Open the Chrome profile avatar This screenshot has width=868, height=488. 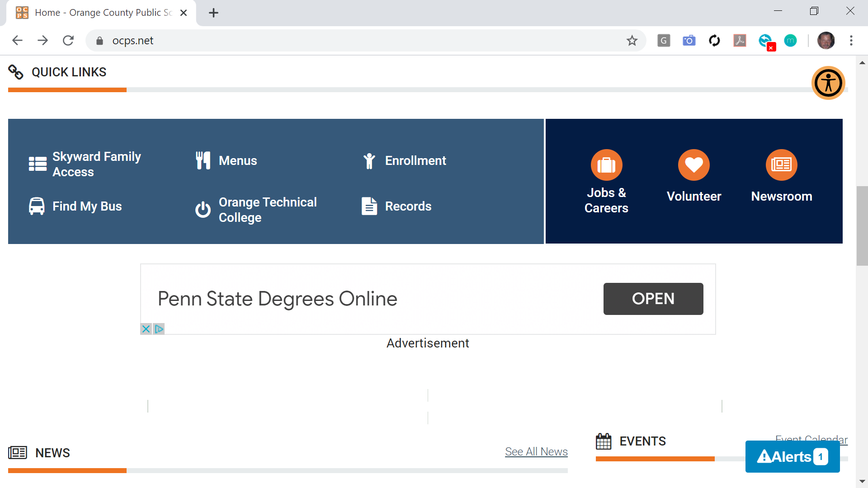point(826,41)
